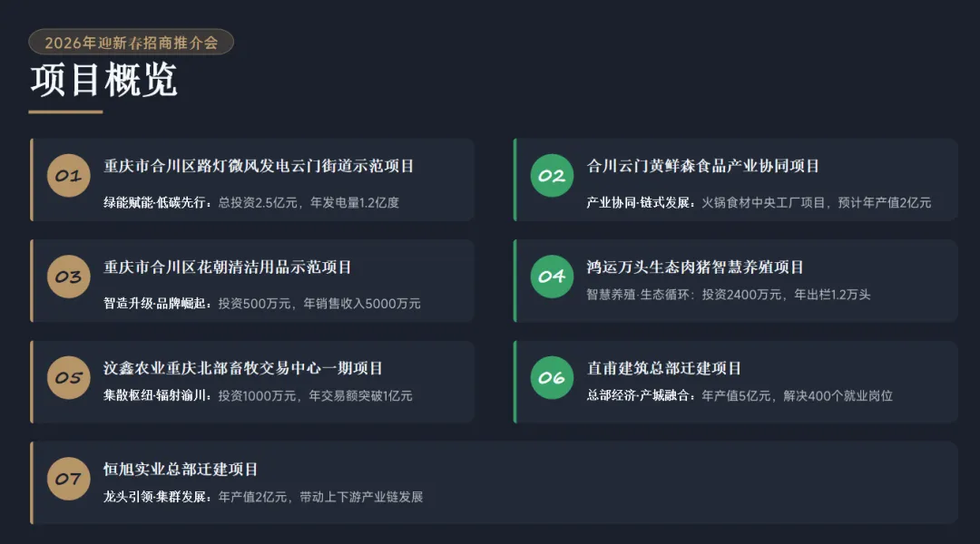Open the 直甫建筑总部迁建项目 title

(x=663, y=368)
